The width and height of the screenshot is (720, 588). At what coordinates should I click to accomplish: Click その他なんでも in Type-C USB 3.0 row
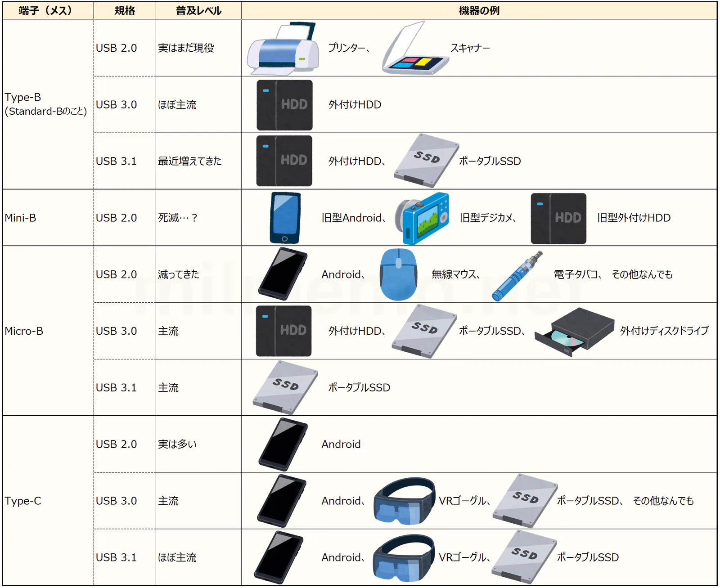pos(663,501)
